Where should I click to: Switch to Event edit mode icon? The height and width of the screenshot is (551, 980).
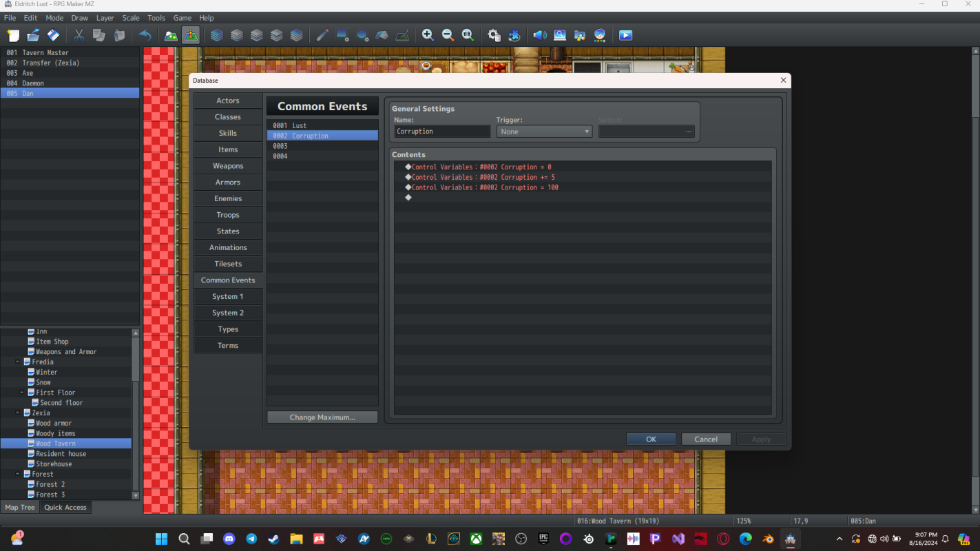tap(191, 35)
